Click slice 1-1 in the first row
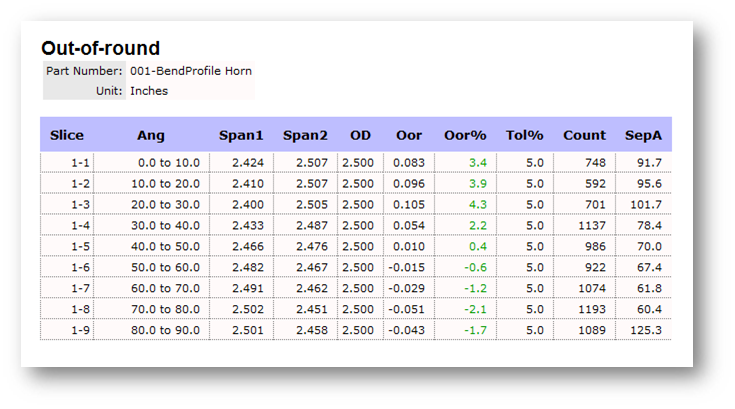 [81, 162]
